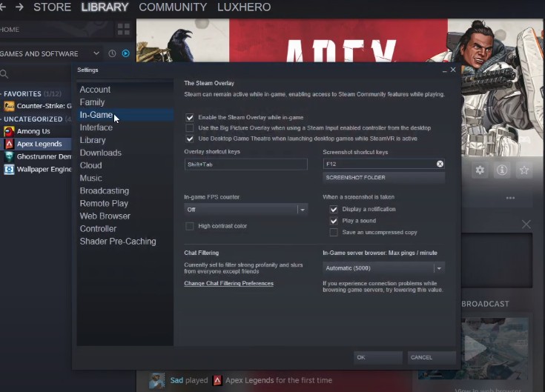The image size is (545, 392).
Task: Open Change Chat Filtering Preferences link
Action: coord(228,283)
